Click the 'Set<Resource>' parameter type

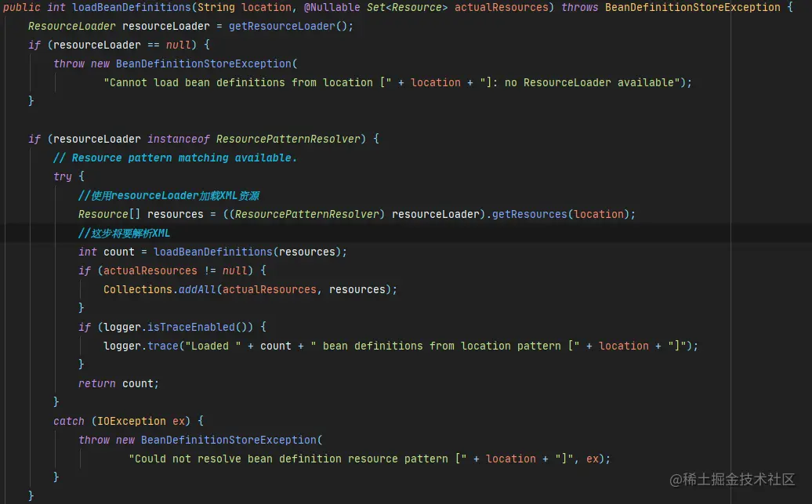407,7
